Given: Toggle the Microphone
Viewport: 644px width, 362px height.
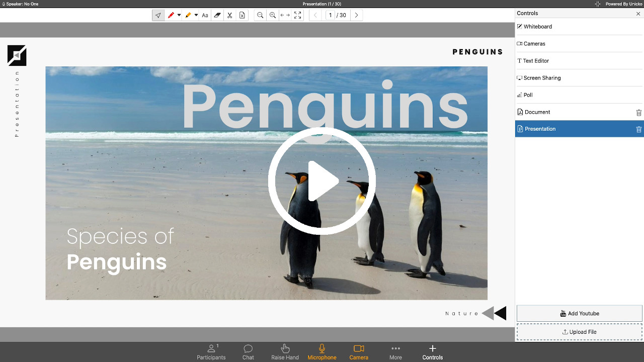Looking at the screenshot, I should coord(322,352).
